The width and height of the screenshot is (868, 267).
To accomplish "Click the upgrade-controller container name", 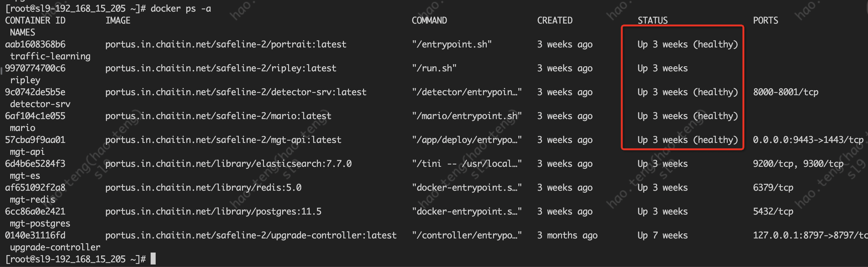I will [55, 248].
